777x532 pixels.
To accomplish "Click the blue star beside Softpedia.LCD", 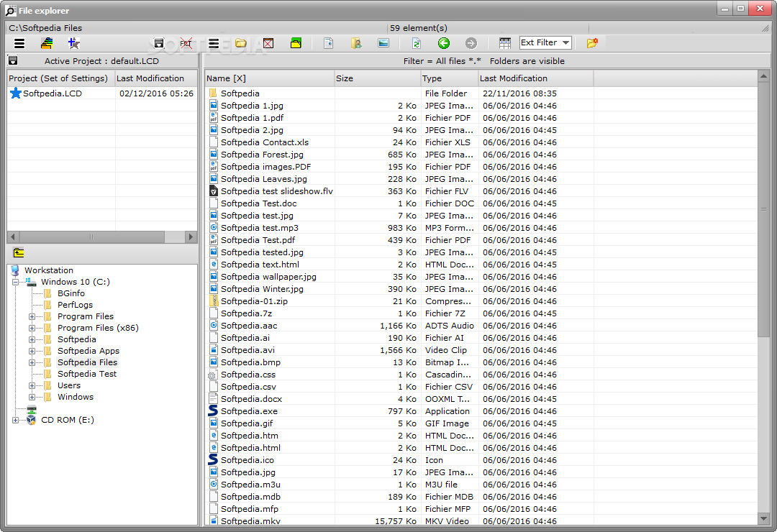I will (16, 93).
